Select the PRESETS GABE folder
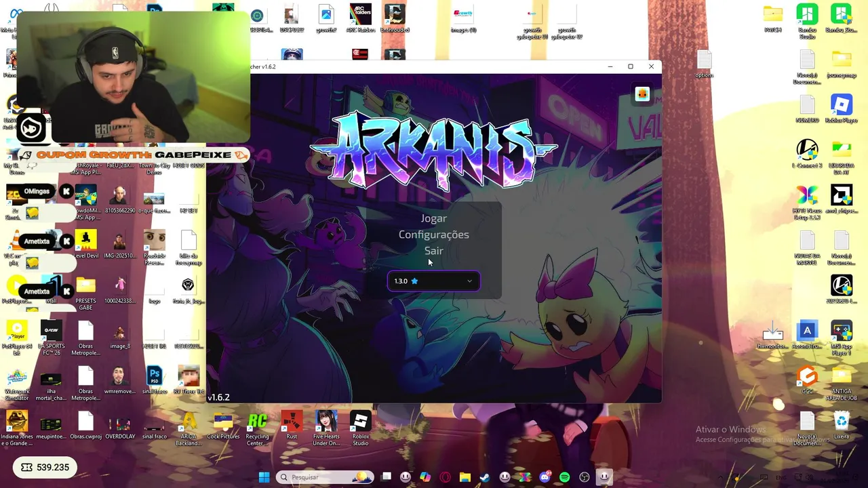 point(85,293)
